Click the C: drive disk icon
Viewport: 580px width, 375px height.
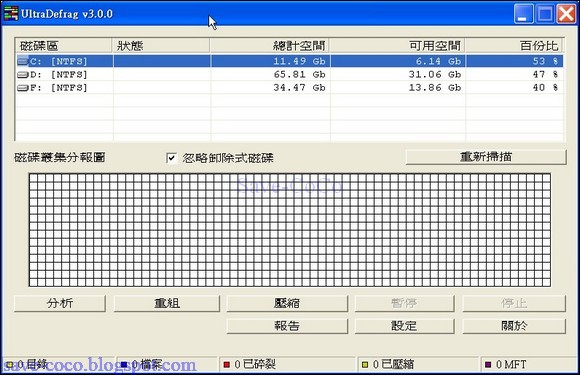point(23,61)
